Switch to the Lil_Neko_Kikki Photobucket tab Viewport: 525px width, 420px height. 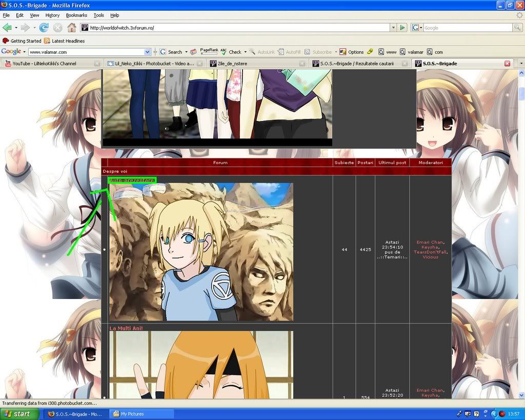point(155,63)
